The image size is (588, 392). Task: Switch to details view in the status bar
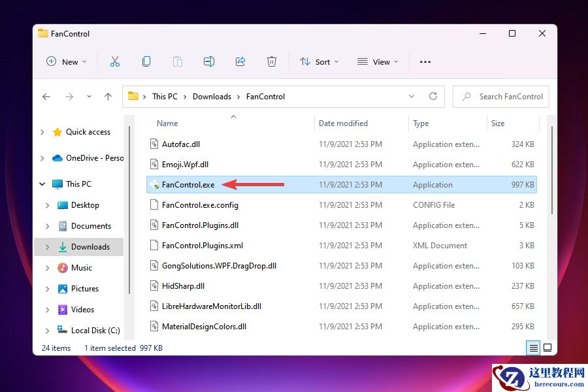[x=532, y=348]
